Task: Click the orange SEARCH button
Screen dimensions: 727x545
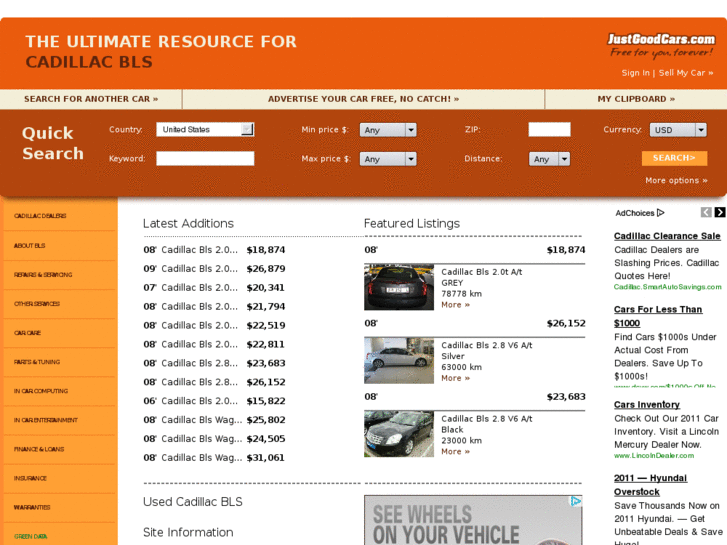Action: pos(675,158)
